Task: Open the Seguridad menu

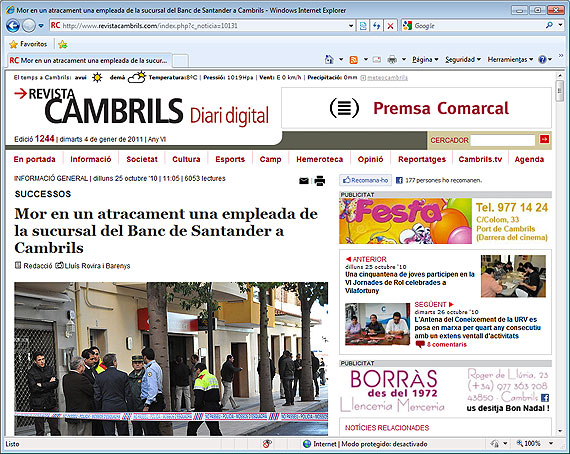Action: click(x=463, y=59)
